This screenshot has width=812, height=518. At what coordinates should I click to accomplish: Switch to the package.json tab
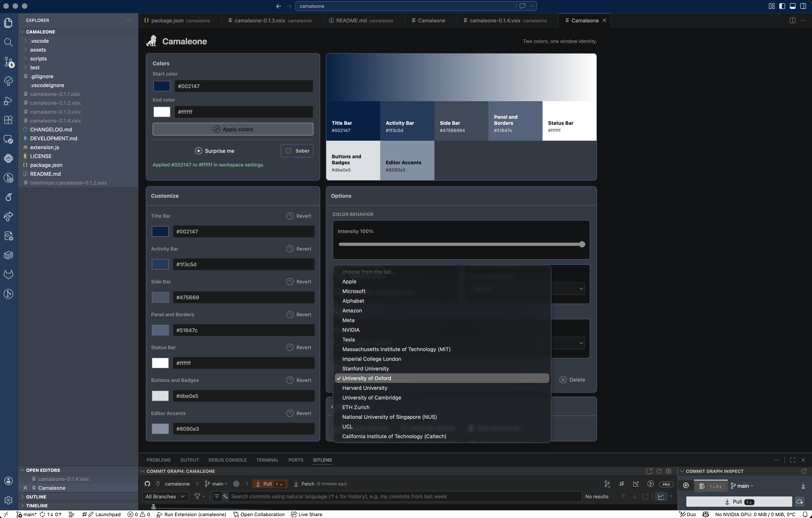(180, 21)
